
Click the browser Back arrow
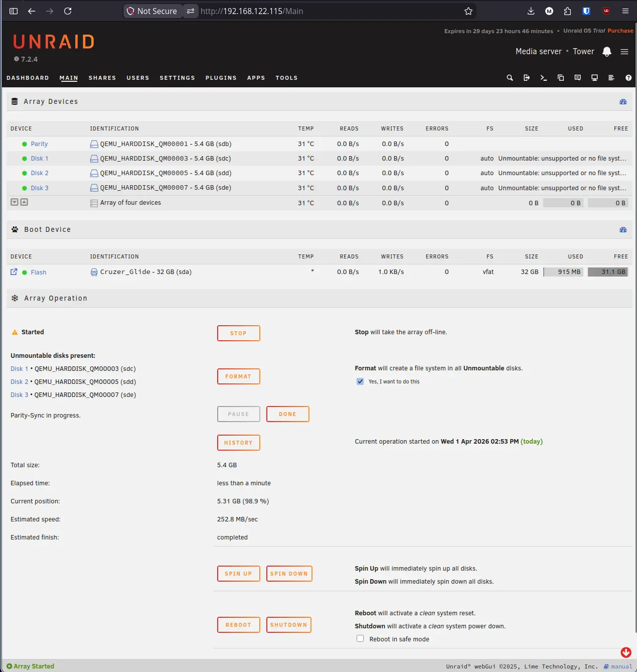(32, 11)
